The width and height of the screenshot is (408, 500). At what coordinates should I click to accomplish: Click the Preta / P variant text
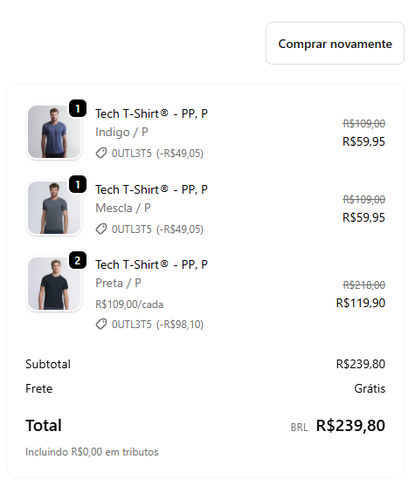point(118,283)
